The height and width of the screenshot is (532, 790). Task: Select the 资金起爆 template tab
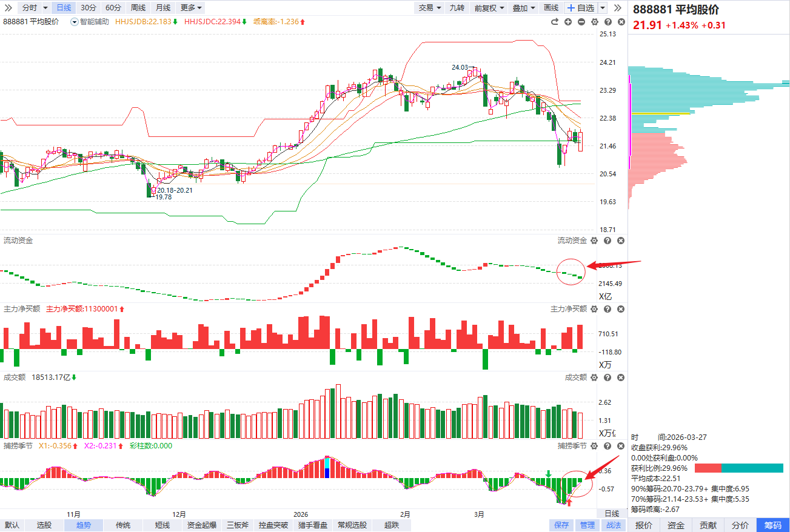pos(202,525)
